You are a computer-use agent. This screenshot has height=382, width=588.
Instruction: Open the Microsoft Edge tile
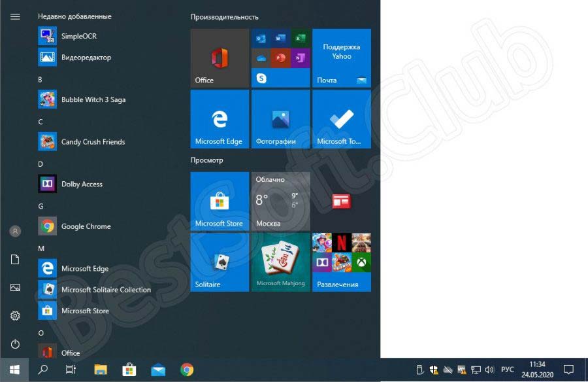[x=220, y=119]
